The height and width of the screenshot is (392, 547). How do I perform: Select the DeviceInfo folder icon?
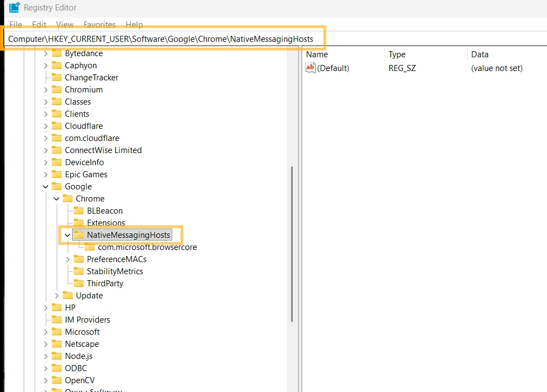[x=57, y=162]
